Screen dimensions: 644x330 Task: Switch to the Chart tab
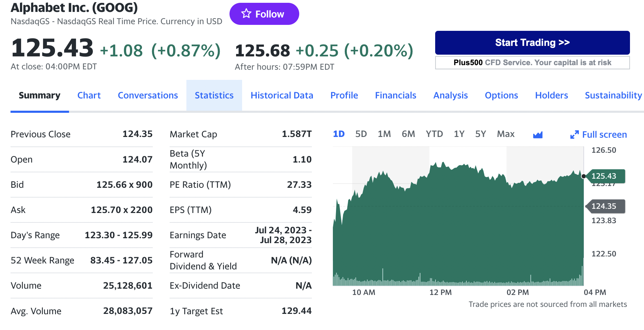(x=89, y=95)
